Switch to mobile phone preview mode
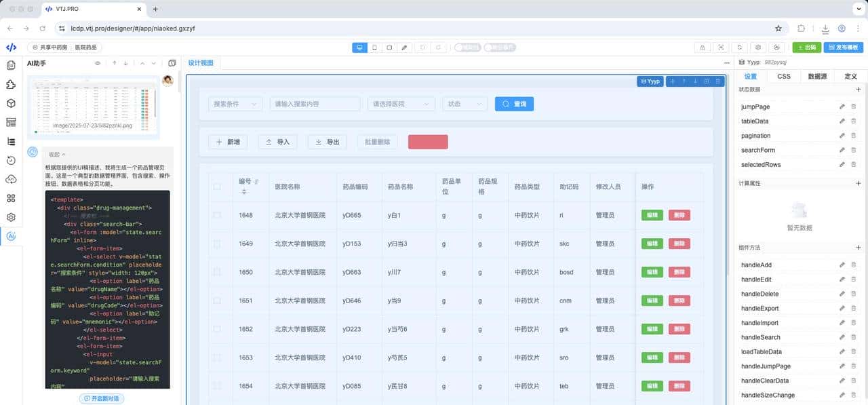 [374, 47]
